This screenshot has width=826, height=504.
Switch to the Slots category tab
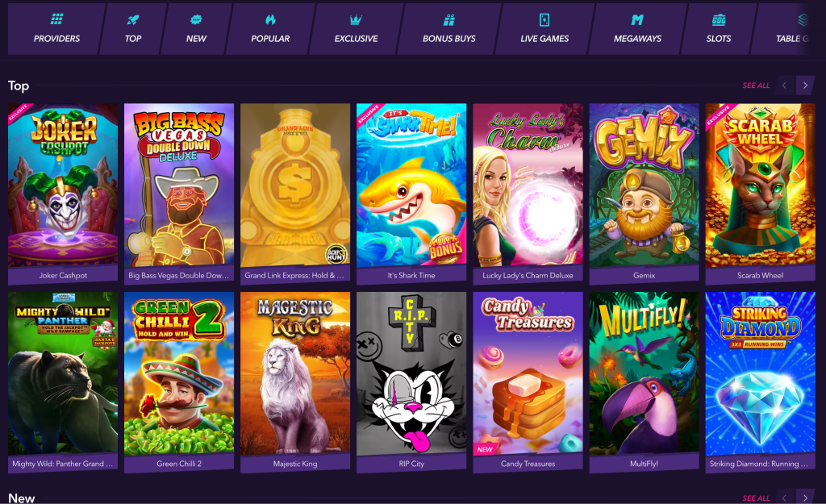pos(718,29)
